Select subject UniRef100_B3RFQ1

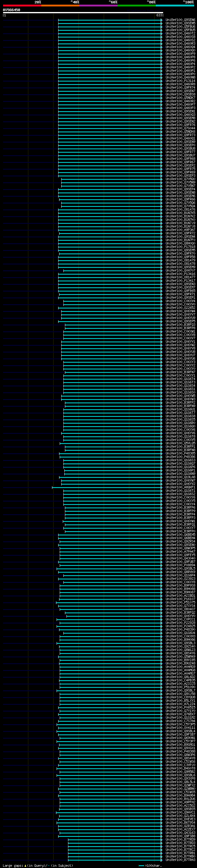180,525
